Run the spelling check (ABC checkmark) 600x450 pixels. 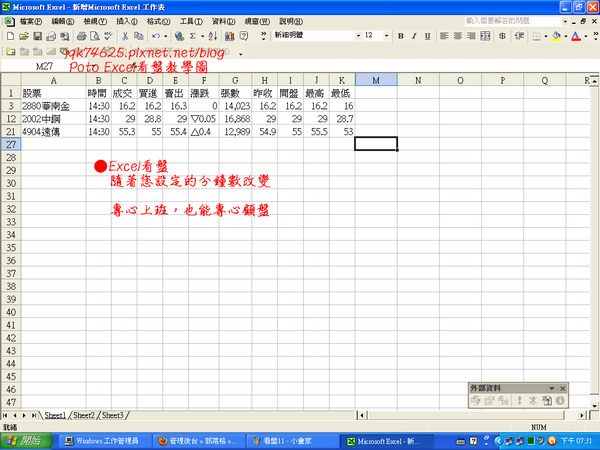108,36
